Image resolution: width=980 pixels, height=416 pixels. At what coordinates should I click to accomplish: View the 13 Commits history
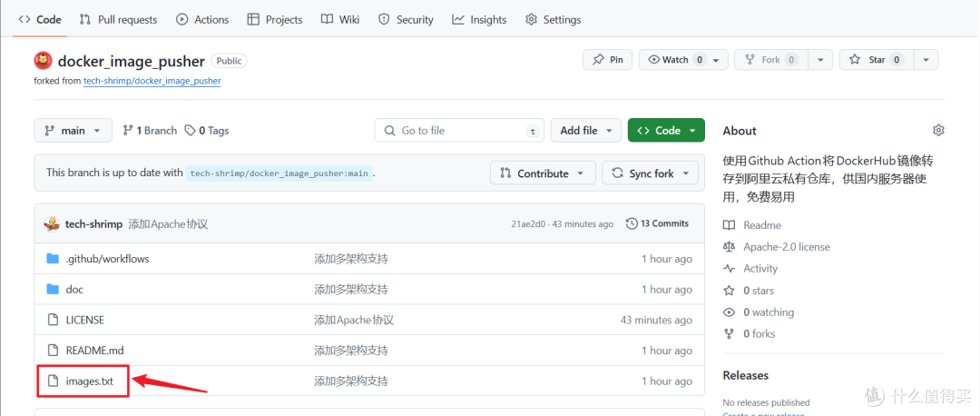point(658,223)
